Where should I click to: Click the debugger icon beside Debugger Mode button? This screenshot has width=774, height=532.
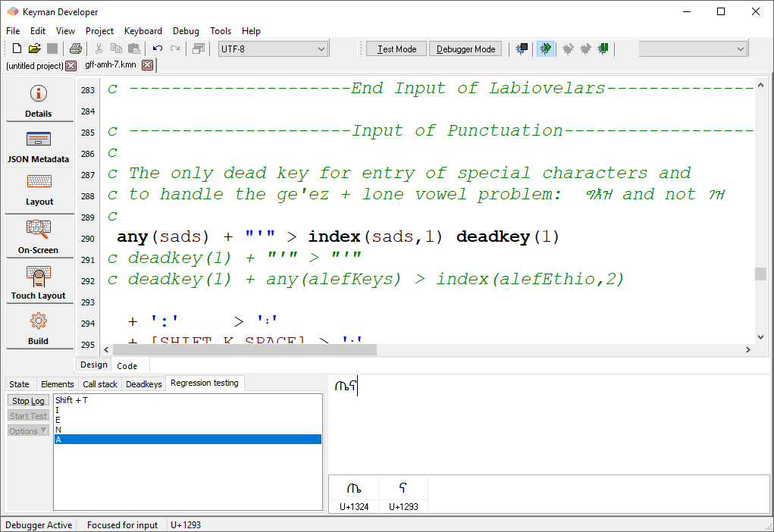(522, 49)
